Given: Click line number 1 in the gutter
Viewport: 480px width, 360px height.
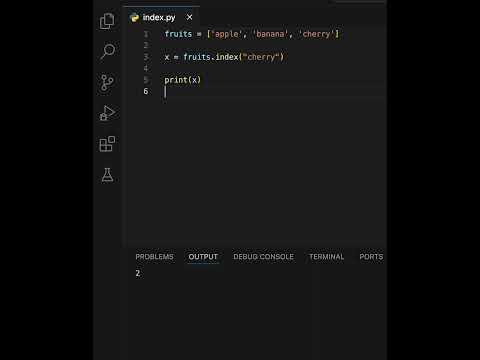Looking at the screenshot, I should [x=146, y=34].
